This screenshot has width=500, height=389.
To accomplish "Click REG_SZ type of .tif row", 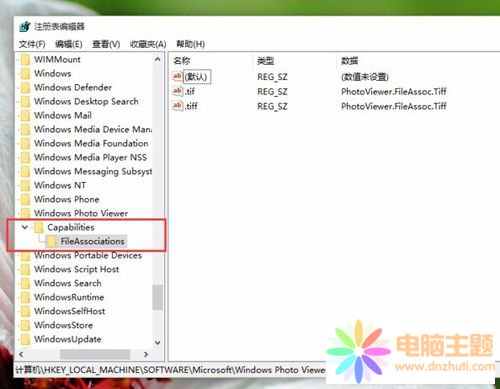I will (x=272, y=92).
